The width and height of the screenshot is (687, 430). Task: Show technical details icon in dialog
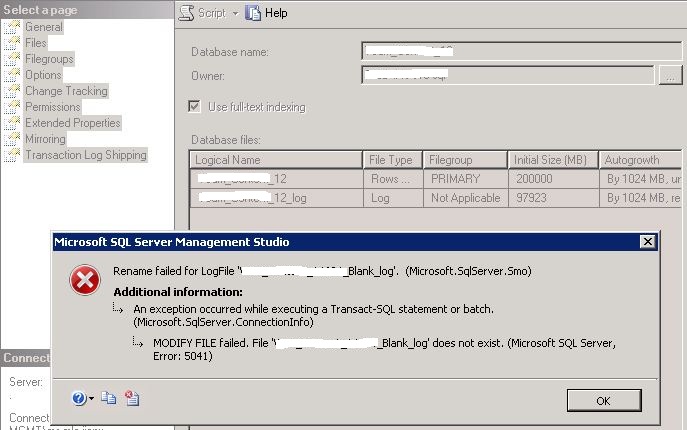tap(132, 398)
